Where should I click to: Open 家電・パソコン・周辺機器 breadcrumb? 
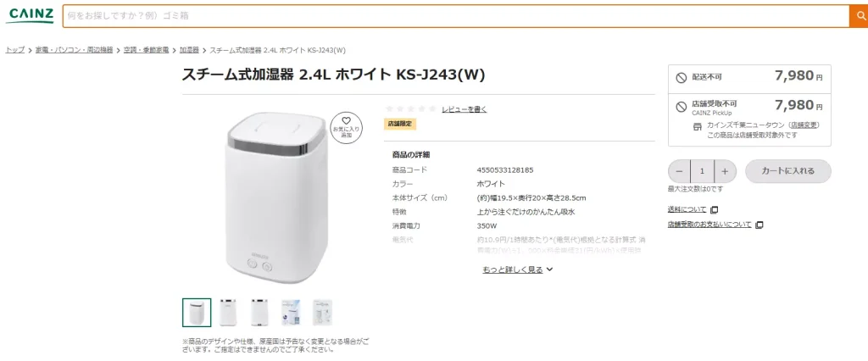click(74, 50)
